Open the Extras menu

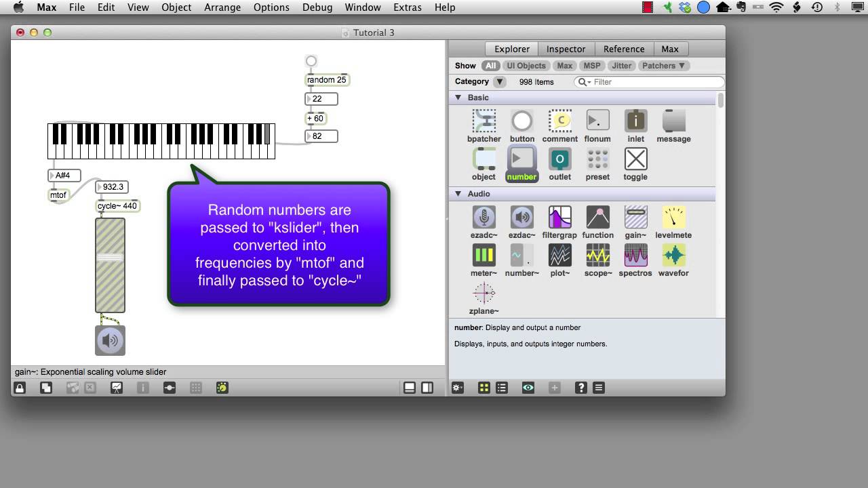coord(408,7)
